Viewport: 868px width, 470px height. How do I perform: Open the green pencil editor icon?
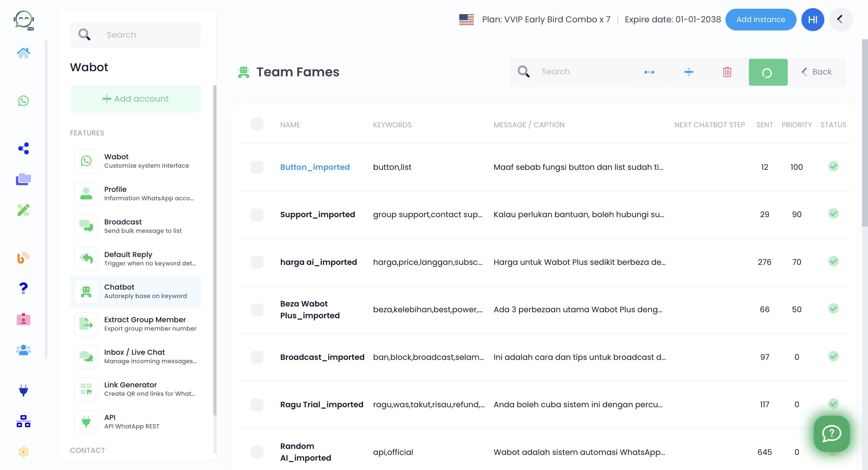[23, 210]
